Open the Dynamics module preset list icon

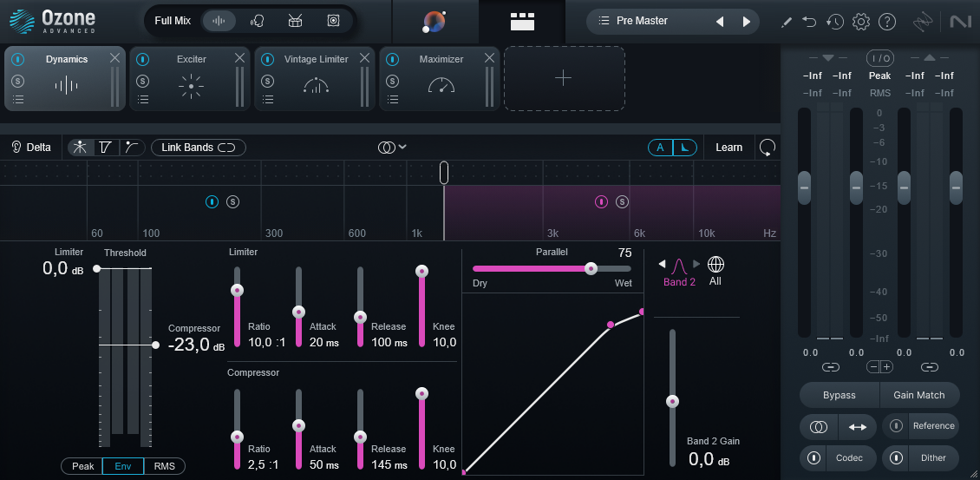[x=18, y=100]
